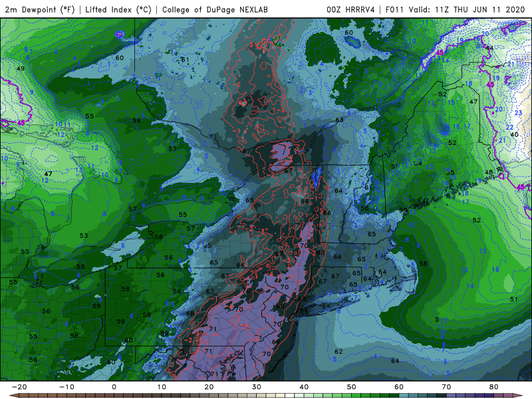Click the blue '22' lifted index value
This screenshot has width=532, height=399.
[x=509, y=127]
